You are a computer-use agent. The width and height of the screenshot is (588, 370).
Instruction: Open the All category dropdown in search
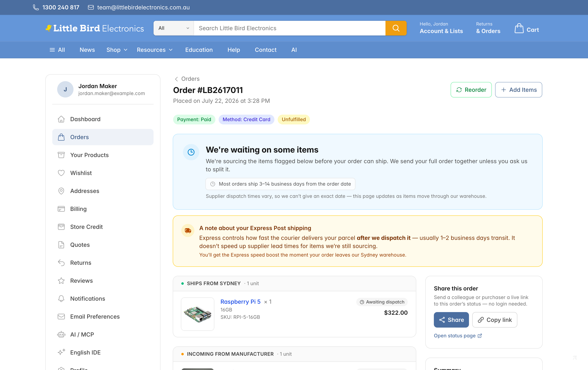click(174, 28)
